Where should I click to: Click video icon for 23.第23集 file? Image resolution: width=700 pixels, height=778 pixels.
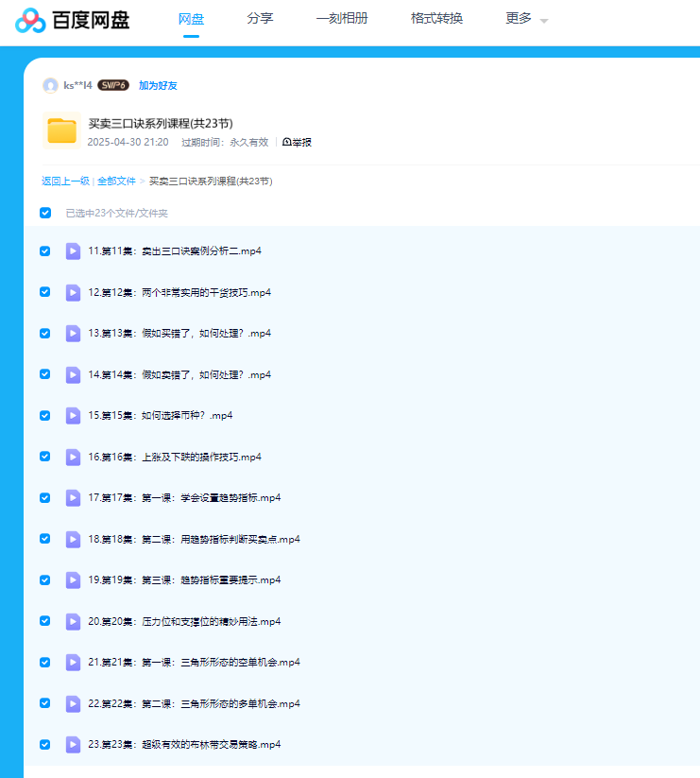[x=73, y=744]
